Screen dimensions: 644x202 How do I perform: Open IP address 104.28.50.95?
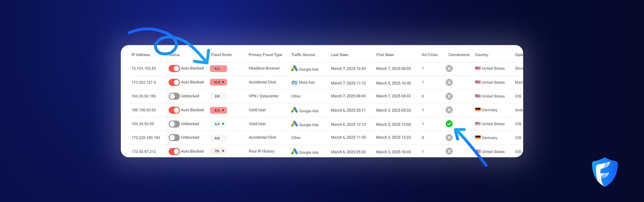point(143,124)
